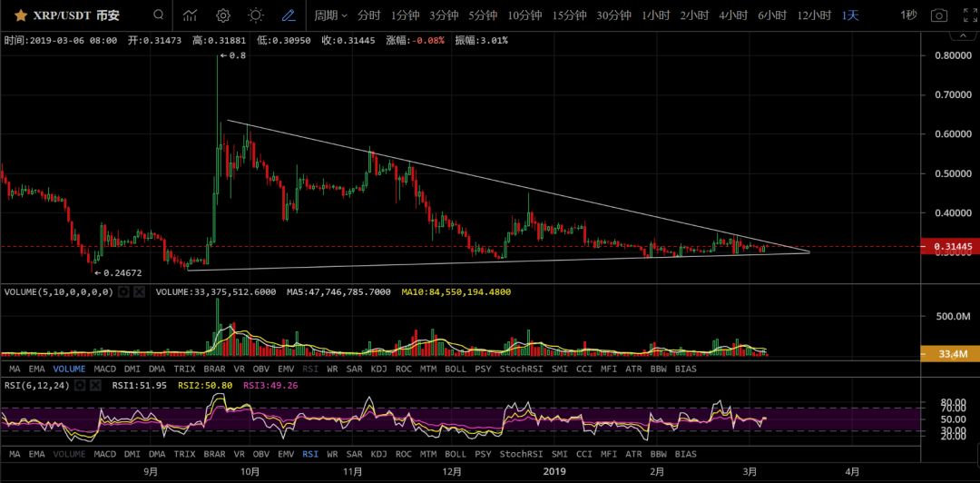Select the 5分钟 interval
The image size is (980, 483).
tap(483, 15)
